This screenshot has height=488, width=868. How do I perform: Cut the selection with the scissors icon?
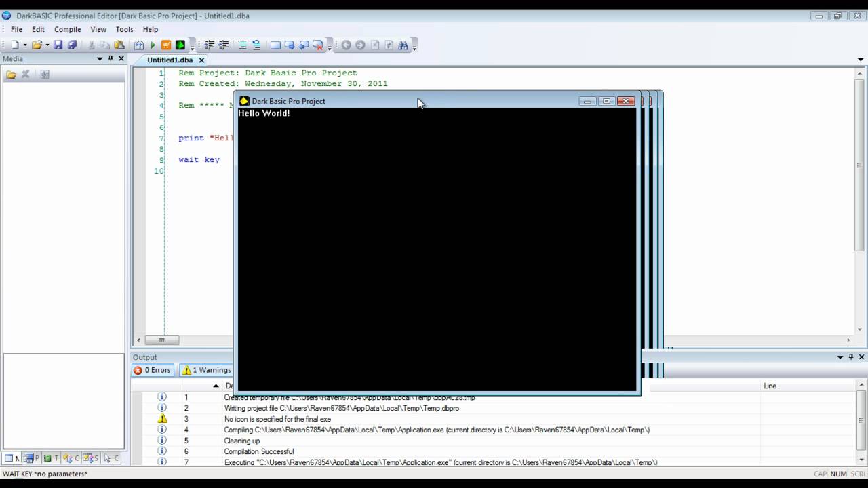pyautogui.click(x=92, y=45)
